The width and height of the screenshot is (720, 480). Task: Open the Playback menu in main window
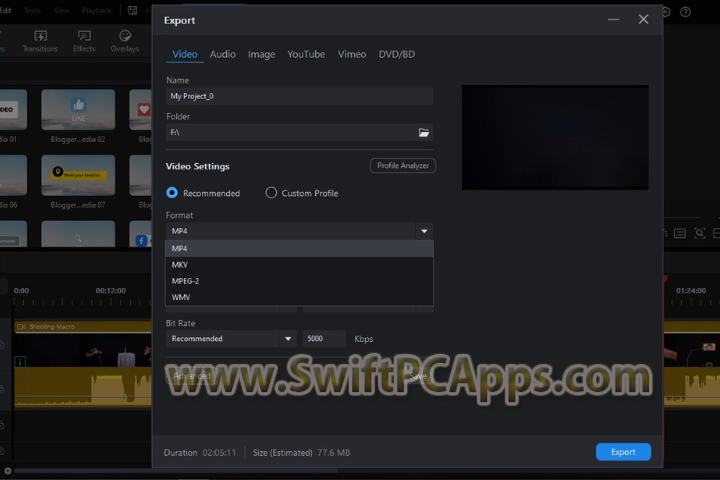96,10
